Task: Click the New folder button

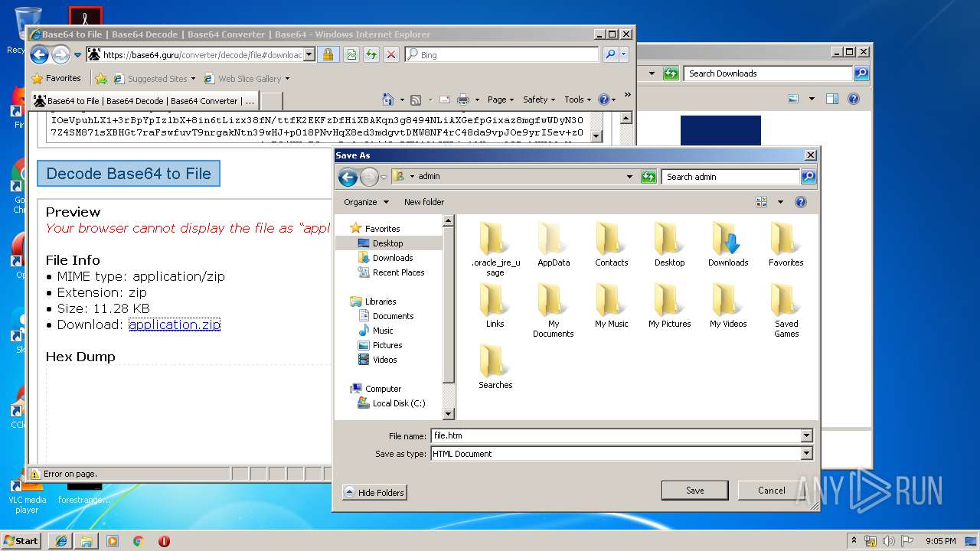Action: point(424,202)
